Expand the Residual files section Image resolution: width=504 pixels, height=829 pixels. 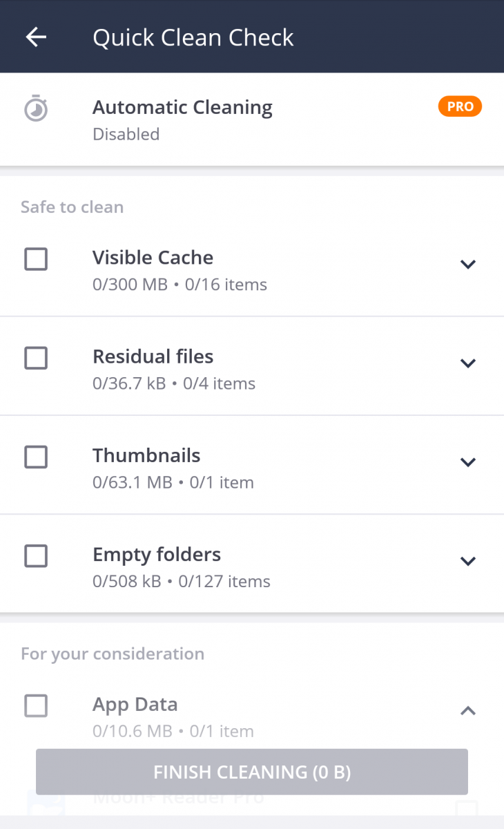(x=468, y=363)
